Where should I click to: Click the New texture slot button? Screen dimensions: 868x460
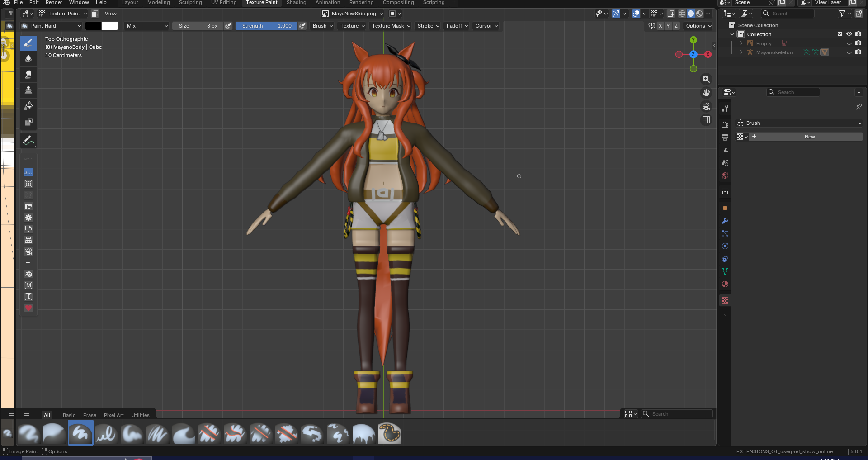[809, 137]
